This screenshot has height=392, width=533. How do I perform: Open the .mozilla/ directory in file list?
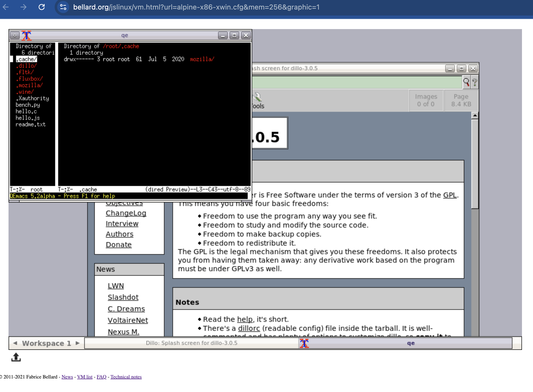point(29,85)
